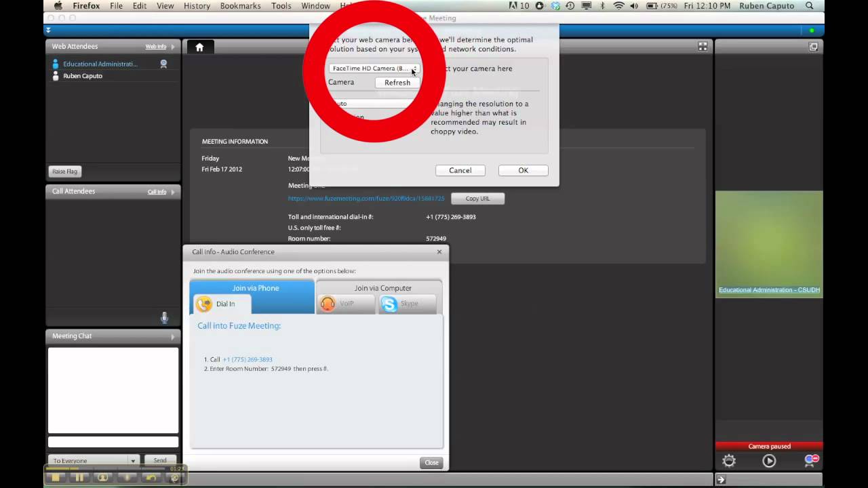Click the Bluetooth icon in menu bar

603,6
